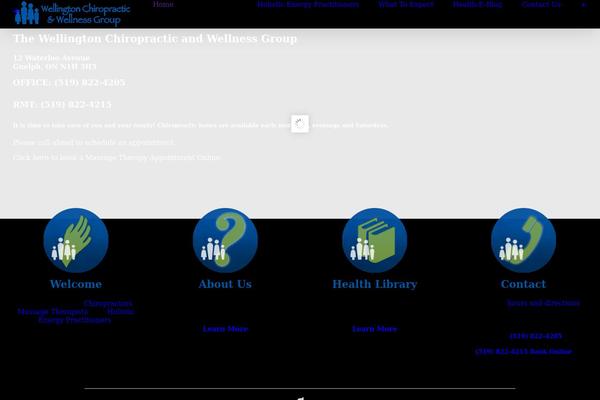Open the Health E-Blog menu item
Image resolution: width=600 pixels, height=400 pixels.
click(478, 4)
